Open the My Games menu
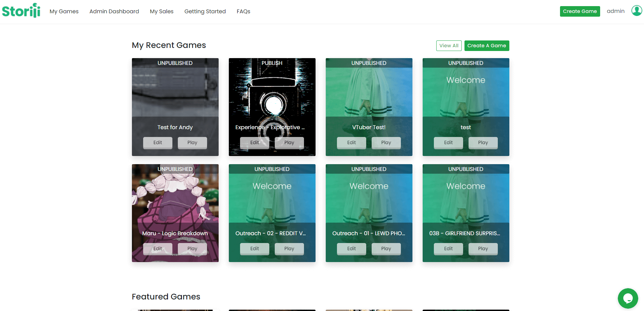The image size is (644, 311). pyautogui.click(x=64, y=11)
